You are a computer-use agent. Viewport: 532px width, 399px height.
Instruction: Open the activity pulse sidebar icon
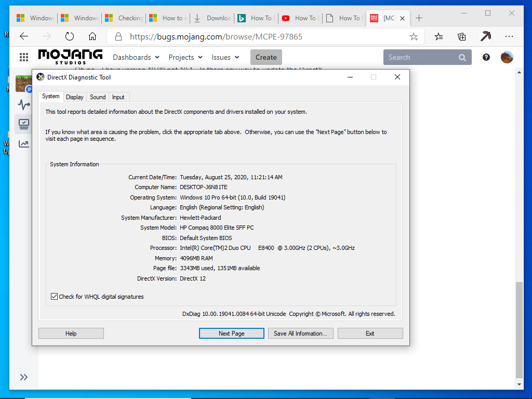pos(24,104)
